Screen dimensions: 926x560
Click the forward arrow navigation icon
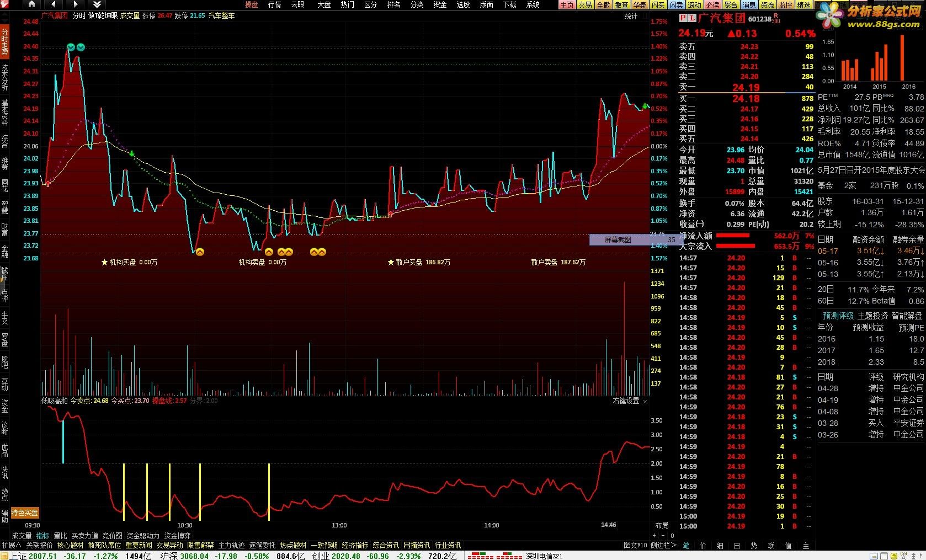[x=75, y=4]
